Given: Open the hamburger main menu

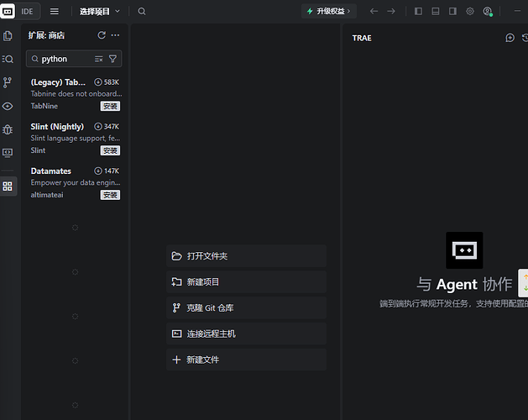Looking at the screenshot, I should (x=55, y=12).
